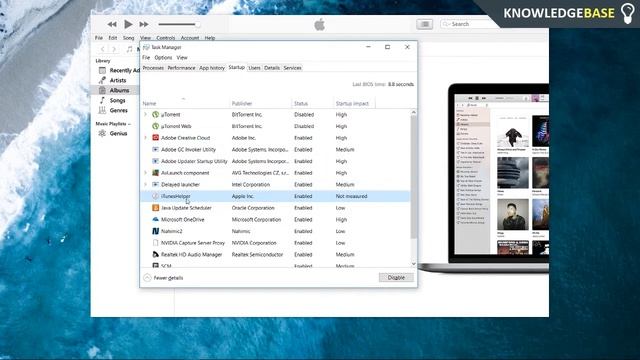Click the startup list scrollbar up arrow
Image resolution: width=640 pixels, height=360 pixels.
413,112
